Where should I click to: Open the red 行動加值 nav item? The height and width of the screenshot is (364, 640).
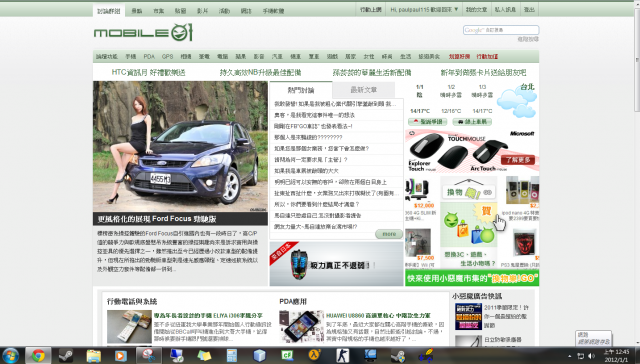tap(487, 56)
